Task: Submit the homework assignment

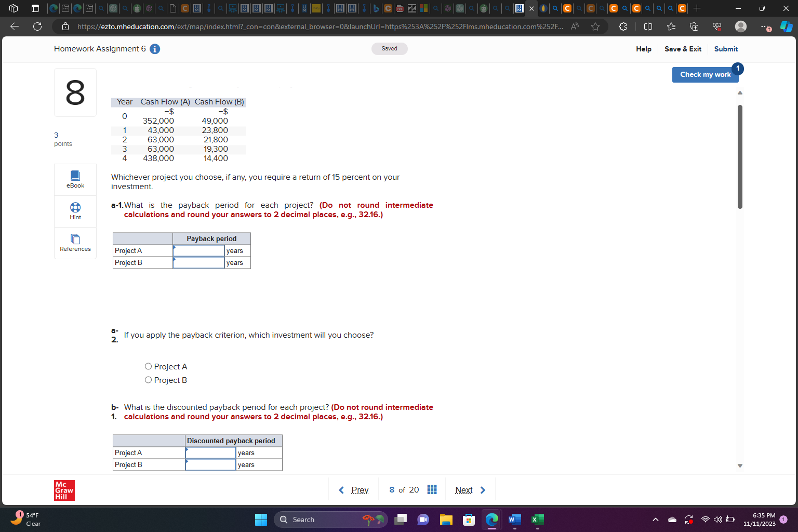Action: coord(726,49)
